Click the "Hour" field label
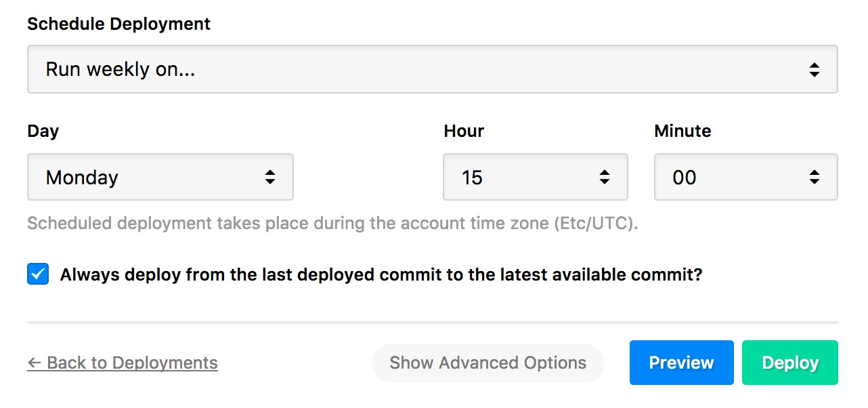The image size is (868, 408). pos(464,131)
